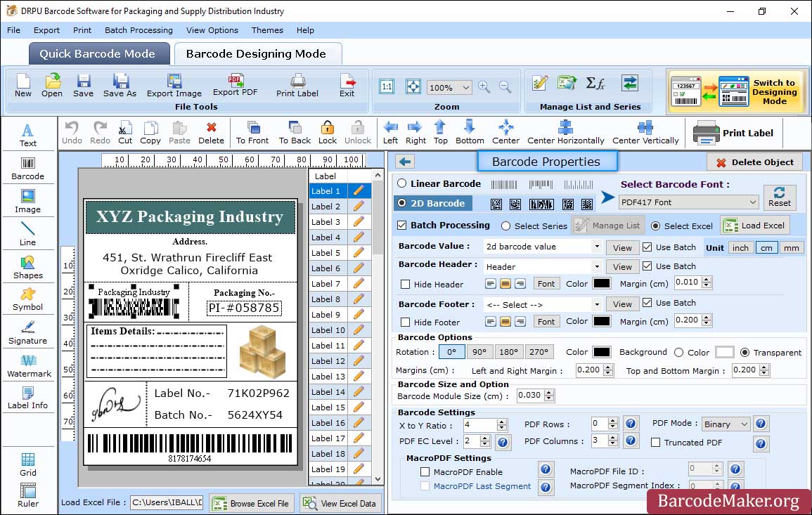Toggle the Grid display
The height and width of the screenshot is (515, 812).
pyautogui.click(x=28, y=465)
